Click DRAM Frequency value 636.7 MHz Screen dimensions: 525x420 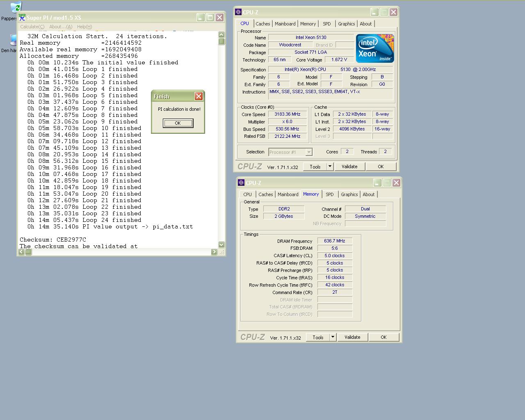pos(335,241)
